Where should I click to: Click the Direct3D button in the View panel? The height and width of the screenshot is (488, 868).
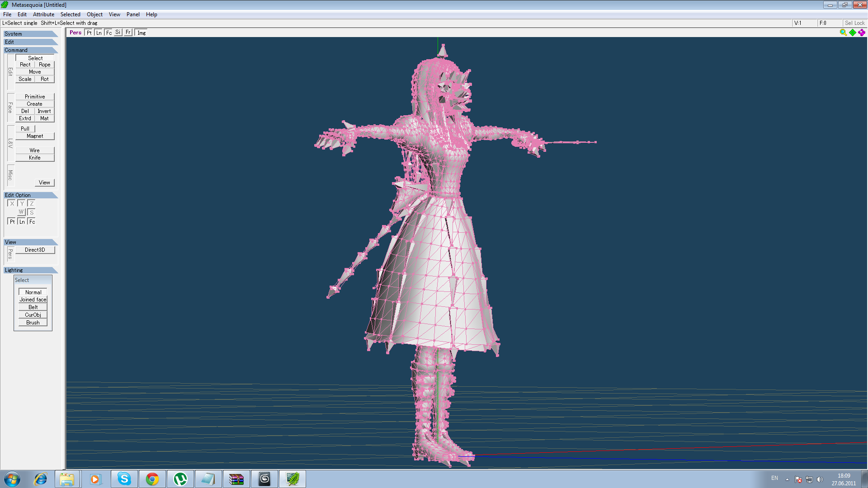(35, 249)
